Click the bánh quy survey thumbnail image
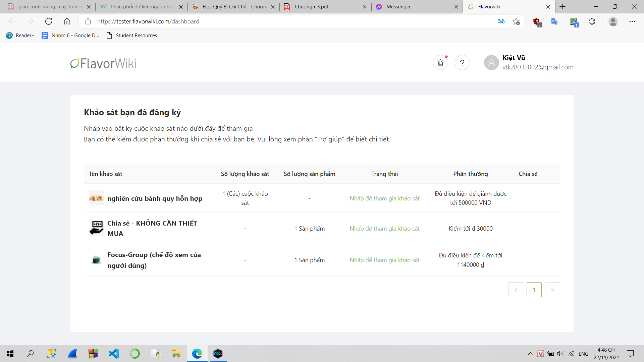 (x=96, y=198)
